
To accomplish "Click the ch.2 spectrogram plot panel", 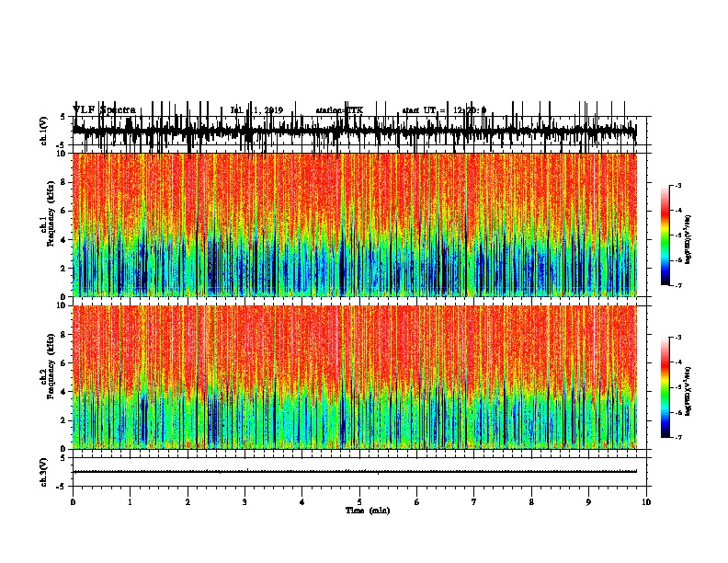I will [355, 377].
